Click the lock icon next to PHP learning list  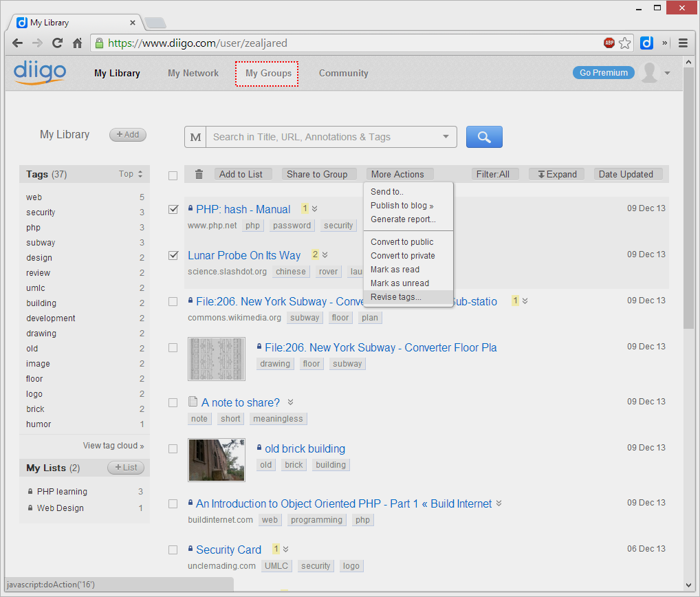(30, 491)
